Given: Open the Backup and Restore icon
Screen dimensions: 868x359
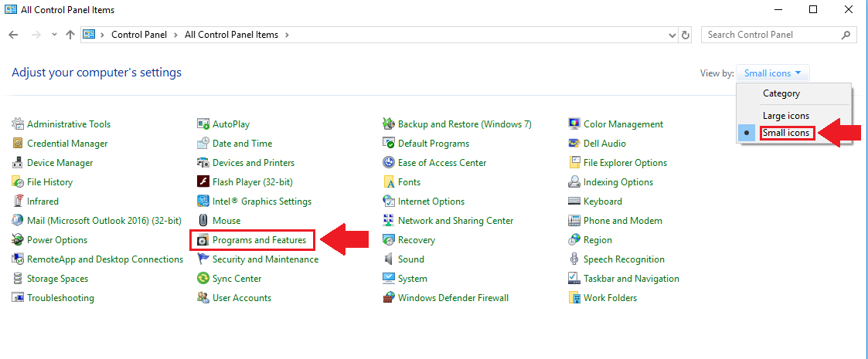Looking at the screenshot, I should point(389,124).
